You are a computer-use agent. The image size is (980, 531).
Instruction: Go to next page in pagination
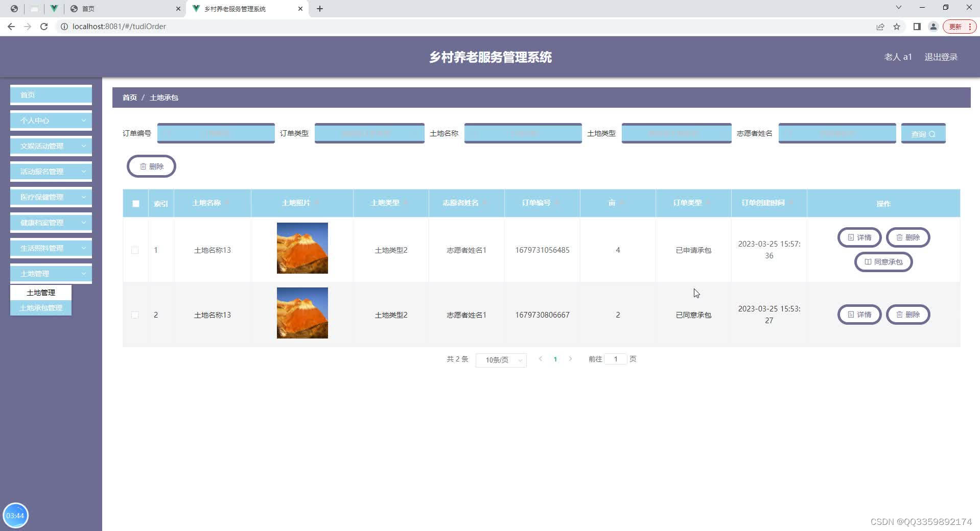(x=570, y=359)
